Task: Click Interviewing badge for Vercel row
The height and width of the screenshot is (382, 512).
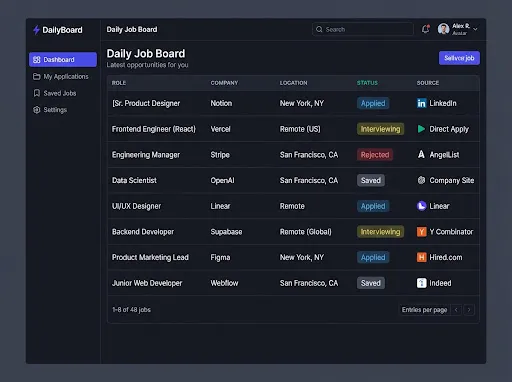Action: tap(380, 129)
